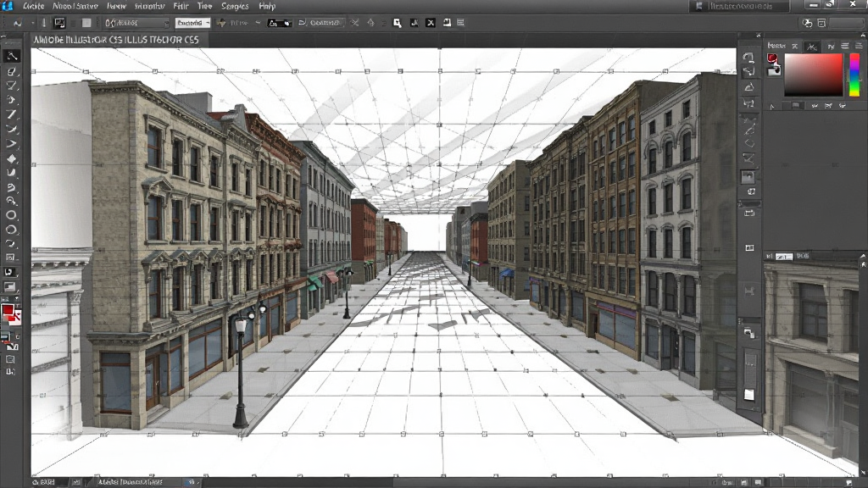Image resolution: width=868 pixels, height=488 pixels.
Task: Click the blue application logo in menu bar
Action: [x=7, y=6]
